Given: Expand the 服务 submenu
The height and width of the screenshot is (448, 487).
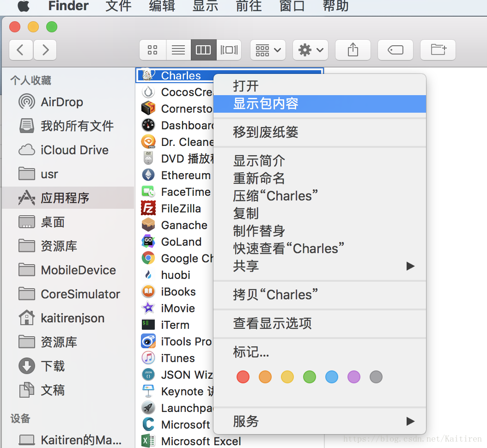Looking at the screenshot, I should point(320,421).
